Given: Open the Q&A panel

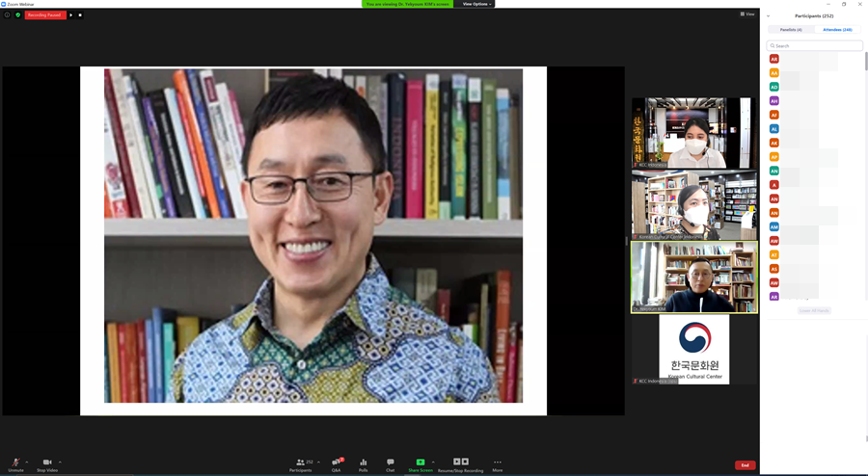Looking at the screenshot, I should (336, 465).
